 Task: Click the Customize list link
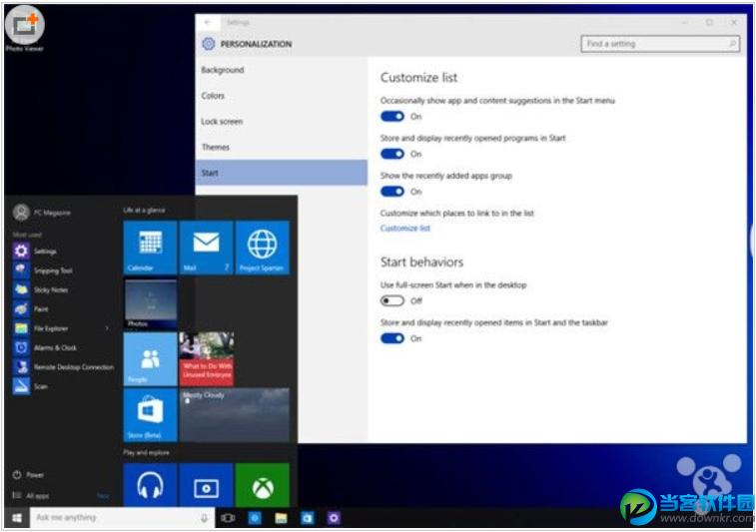[x=404, y=229]
